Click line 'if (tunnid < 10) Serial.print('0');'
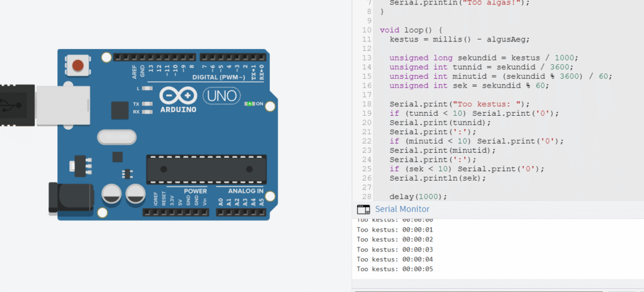Viewport: 644px width, 292px height. click(474, 113)
